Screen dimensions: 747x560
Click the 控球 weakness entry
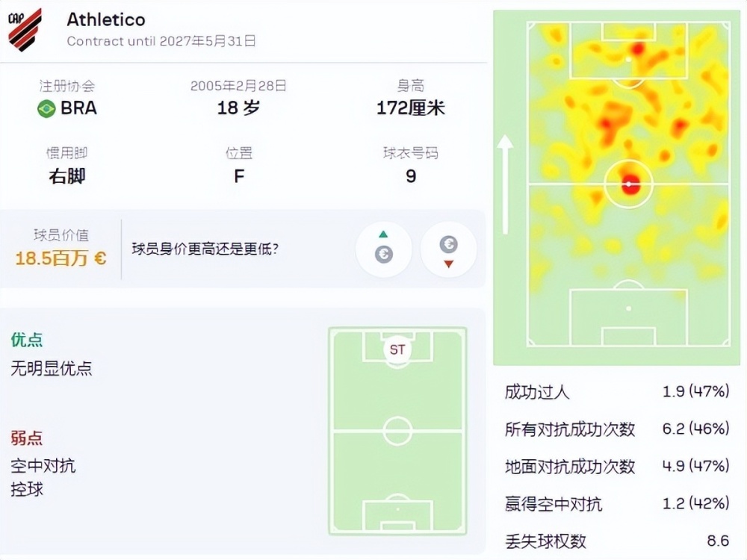pyautogui.click(x=27, y=489)
